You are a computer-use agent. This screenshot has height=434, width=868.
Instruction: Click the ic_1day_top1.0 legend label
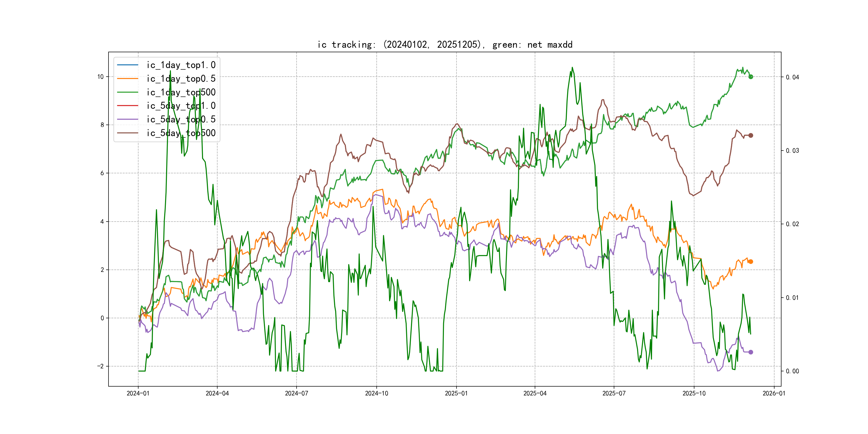pos(181,65)
